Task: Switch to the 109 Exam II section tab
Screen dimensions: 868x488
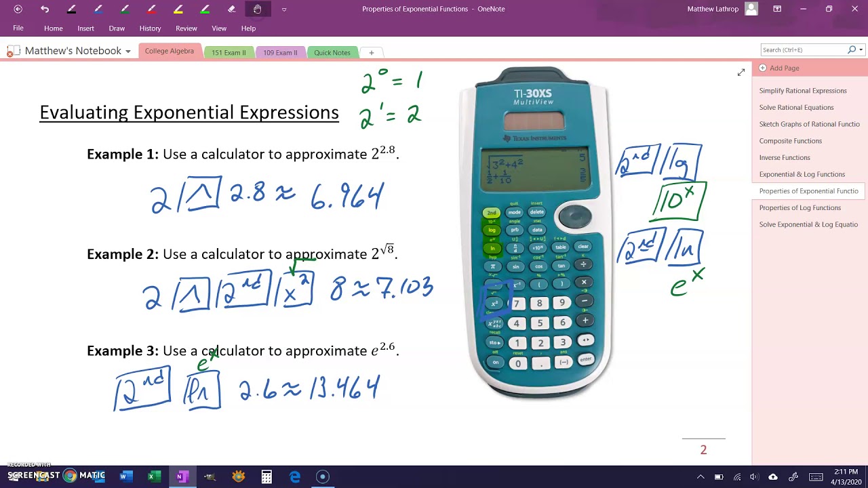Action: coord(280,52)
